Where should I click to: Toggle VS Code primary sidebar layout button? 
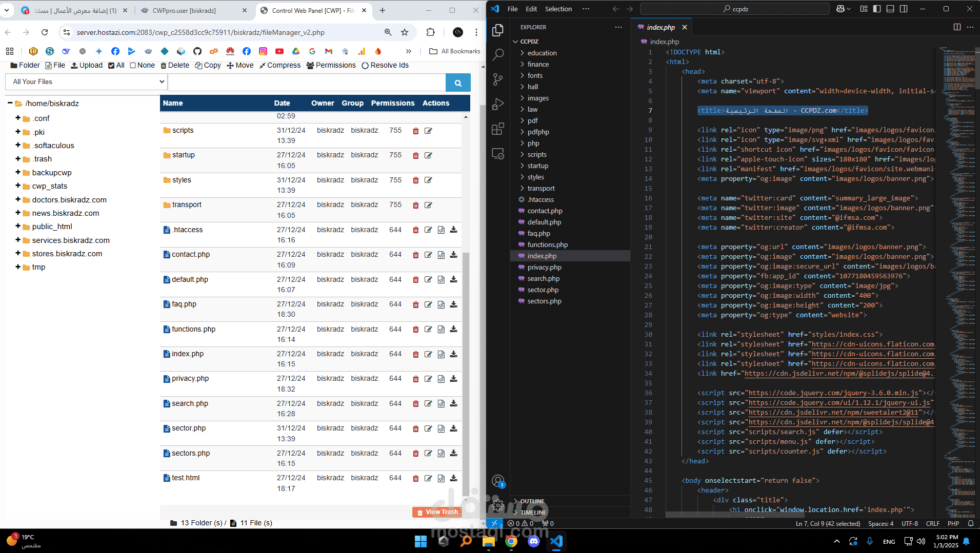[877, 9]
